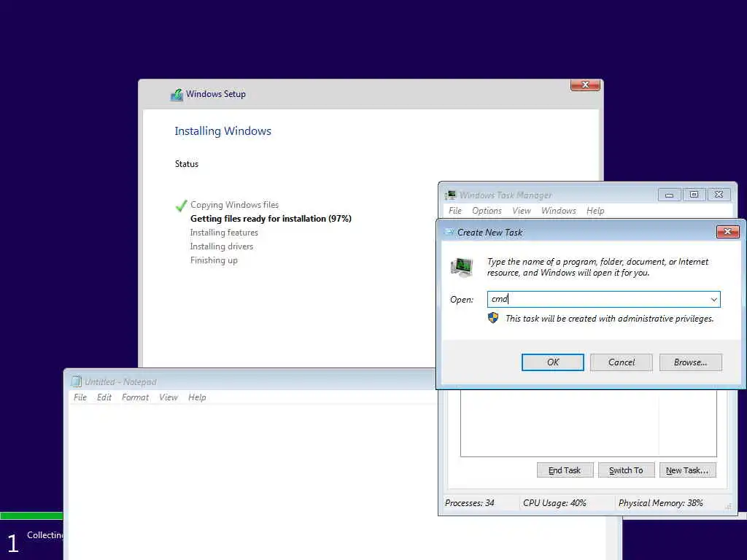747x560 pixels.
Task: Click 'Processes: 34' in the status bar
Action: 469,503
